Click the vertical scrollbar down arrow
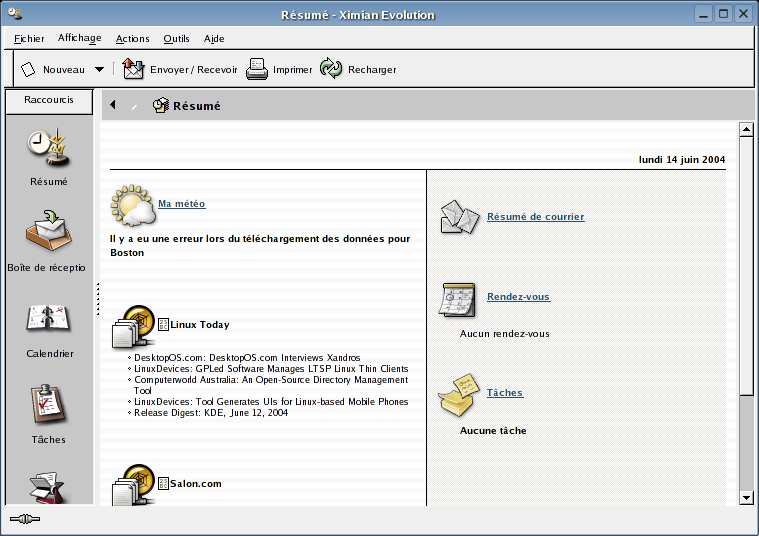The height and width of the screenshot is (536, 759). 745,497
